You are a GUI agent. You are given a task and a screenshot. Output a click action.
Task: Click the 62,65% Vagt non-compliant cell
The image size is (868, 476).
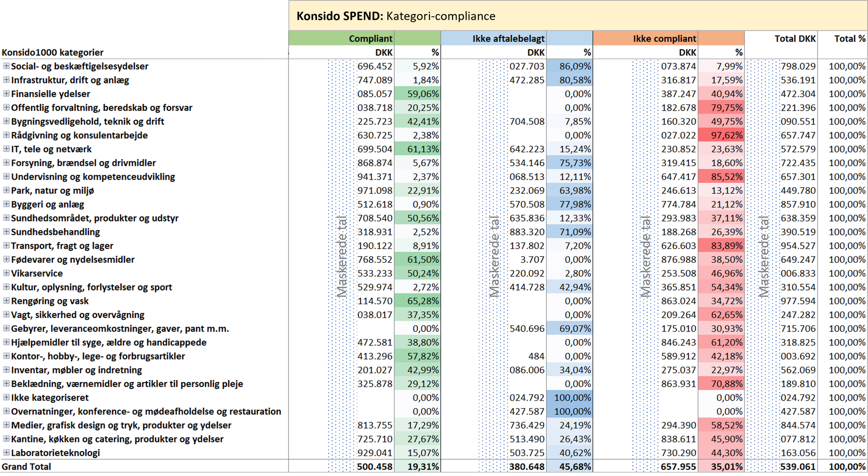coord(721,314)
